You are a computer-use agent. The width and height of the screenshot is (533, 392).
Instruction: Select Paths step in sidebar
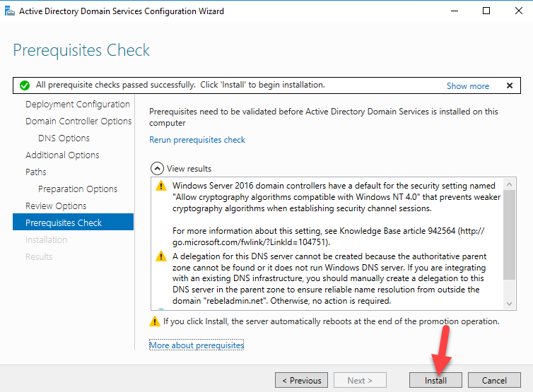pos(35,172)
